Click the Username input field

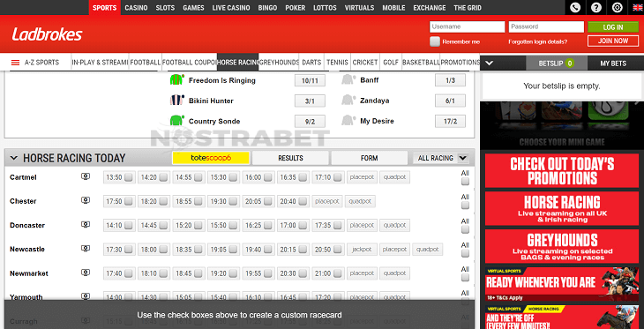tap(467, 26)
